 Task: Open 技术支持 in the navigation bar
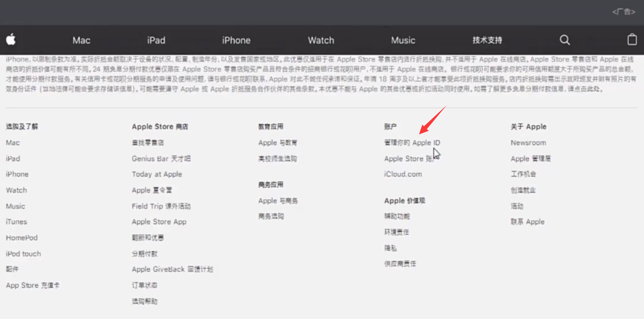pos(487,40)
